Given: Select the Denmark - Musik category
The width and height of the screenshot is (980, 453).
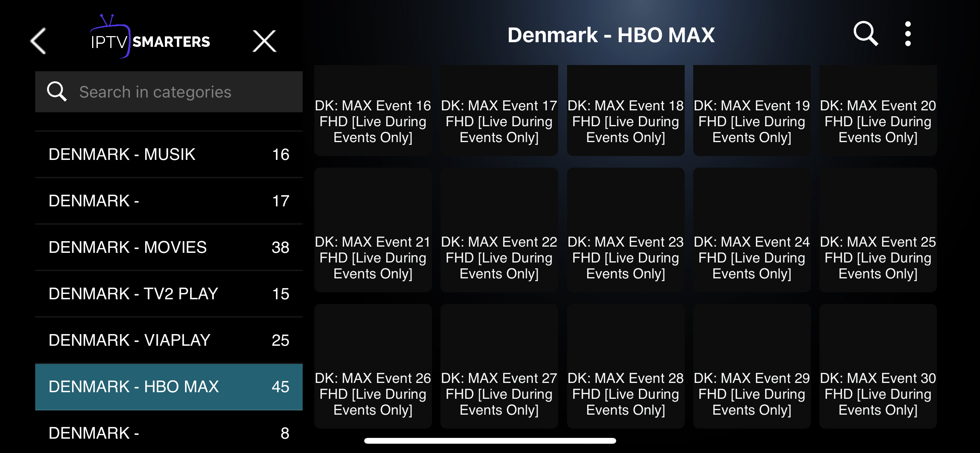Looking at the screenshot, I should (x=169, y=154).
